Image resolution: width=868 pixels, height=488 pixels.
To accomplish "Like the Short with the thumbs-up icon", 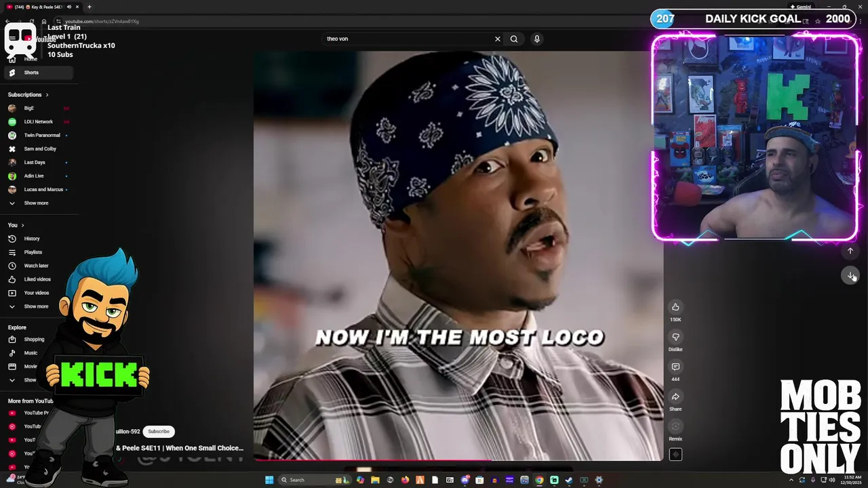I will (675, 307).
